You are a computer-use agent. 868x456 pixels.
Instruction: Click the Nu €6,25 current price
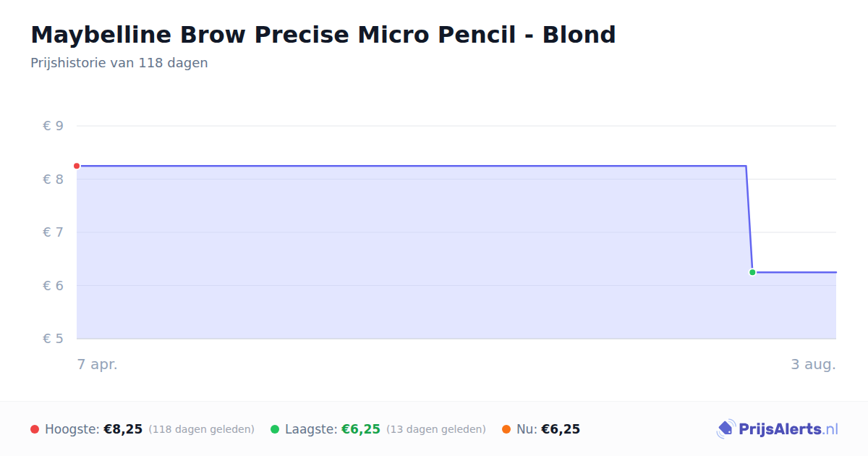click(x=561, y=429)
